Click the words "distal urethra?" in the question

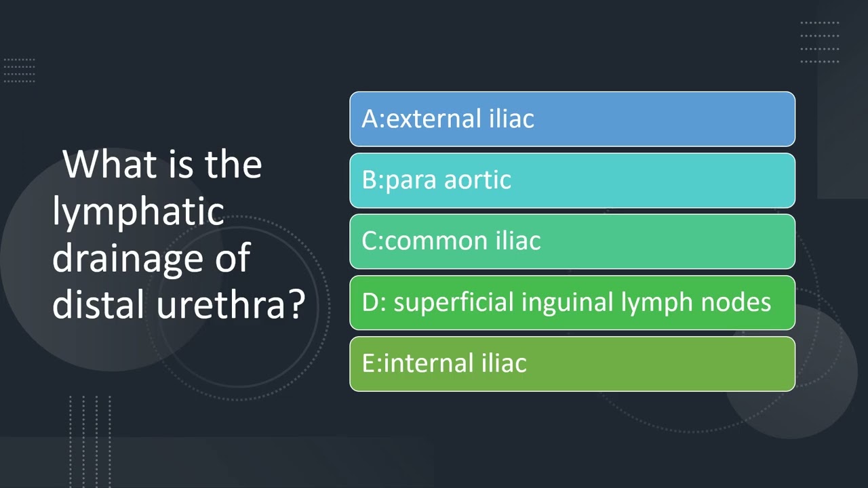tap(179, 304)
